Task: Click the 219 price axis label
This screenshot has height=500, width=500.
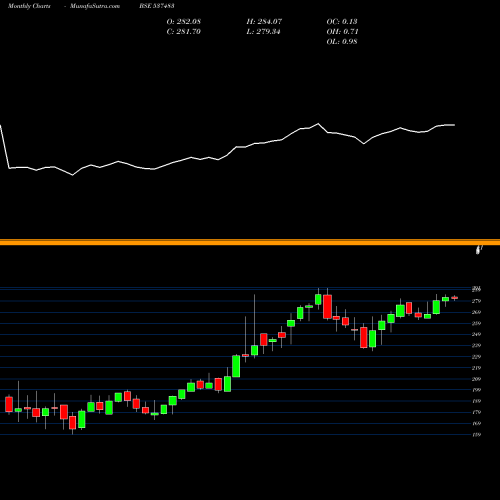Action: coord(477,368)
